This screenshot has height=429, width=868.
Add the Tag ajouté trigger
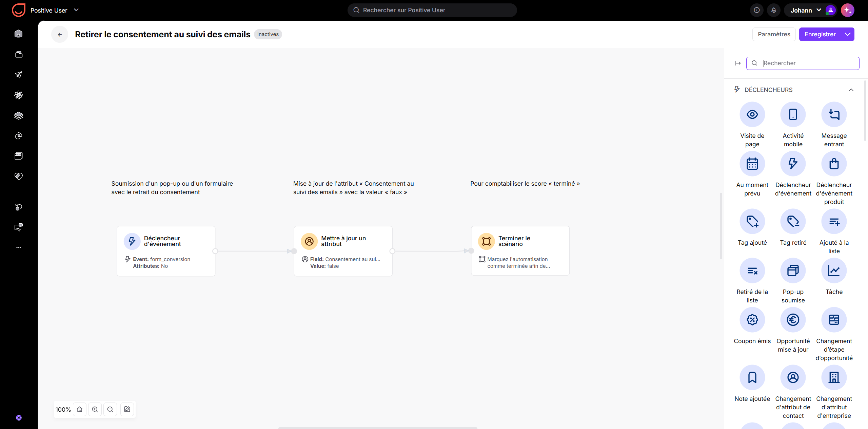click(x=752, y=221)
